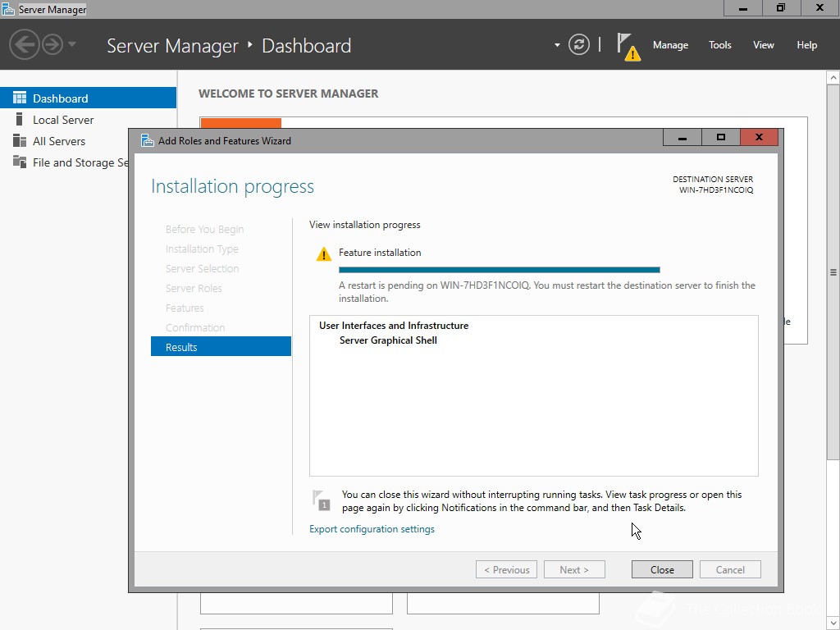The width and height of the screenshot is (840, 630).
Task: Click the Cancel button in the wizard
Action: pos(729,569)
